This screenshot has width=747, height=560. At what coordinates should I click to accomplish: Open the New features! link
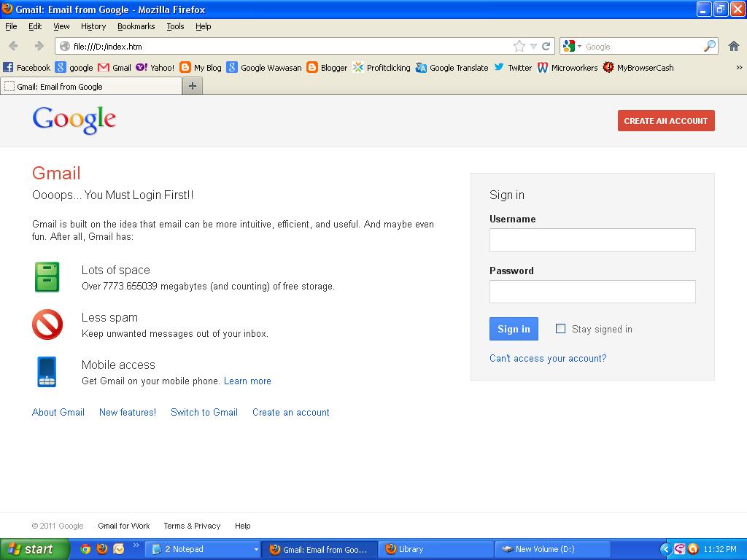(128, 413)
